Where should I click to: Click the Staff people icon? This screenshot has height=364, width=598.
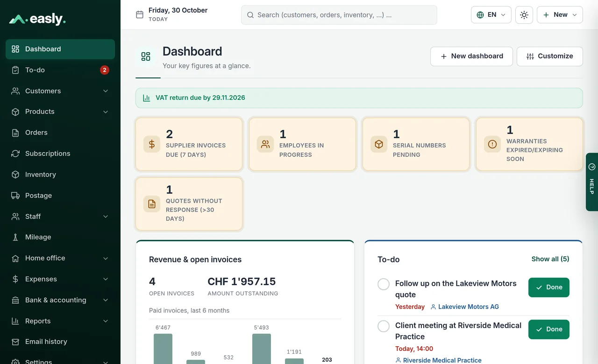[x=15, y=217]
